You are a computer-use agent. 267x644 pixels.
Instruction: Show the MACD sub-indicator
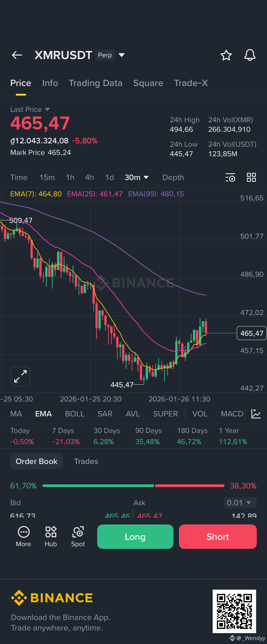[232, 414]
